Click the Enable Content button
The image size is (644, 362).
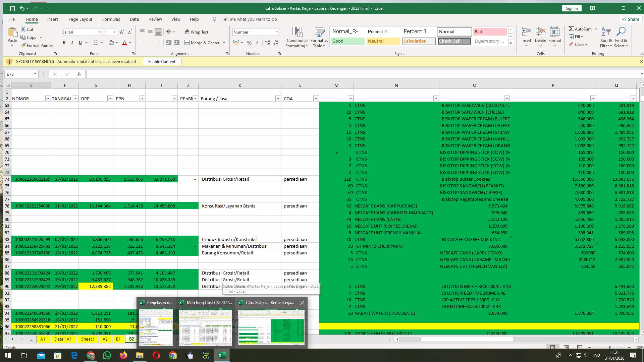pos(162,61)
